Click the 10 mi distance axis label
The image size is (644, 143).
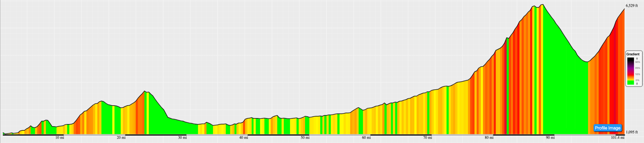coord(60,138)
